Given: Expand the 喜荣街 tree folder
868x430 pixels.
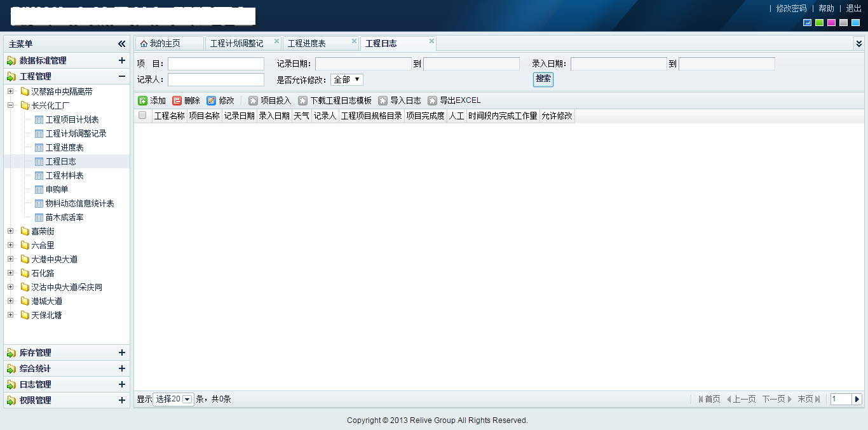Looking at the screenshot, I should point(10,231).
